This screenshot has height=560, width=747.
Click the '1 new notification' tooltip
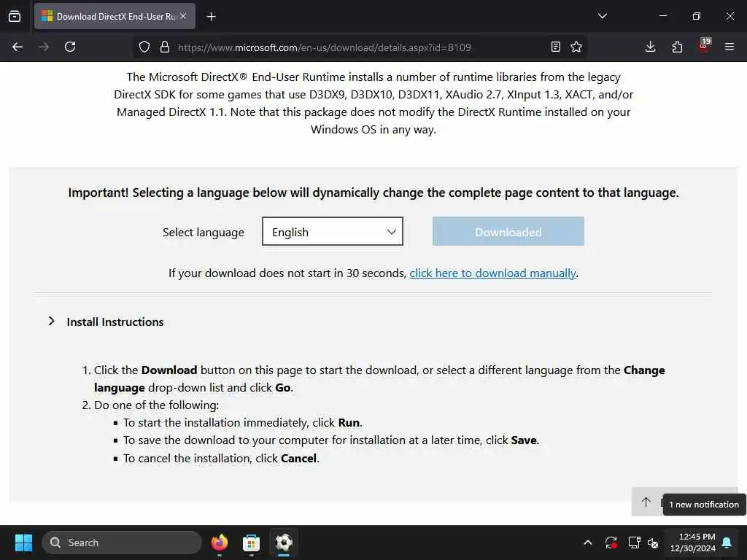[704, 505]
